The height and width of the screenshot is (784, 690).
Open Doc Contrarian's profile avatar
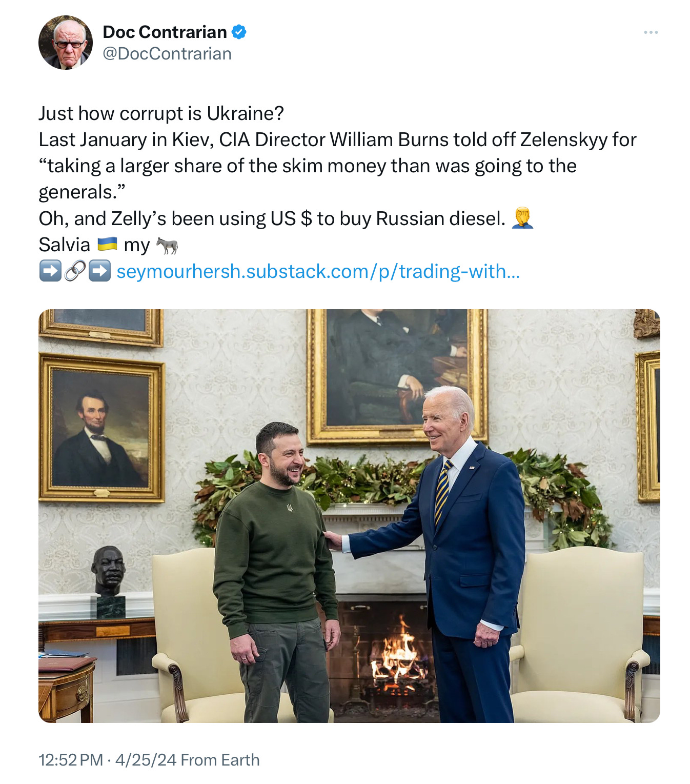pyautogui.click(x=66, y=43)
